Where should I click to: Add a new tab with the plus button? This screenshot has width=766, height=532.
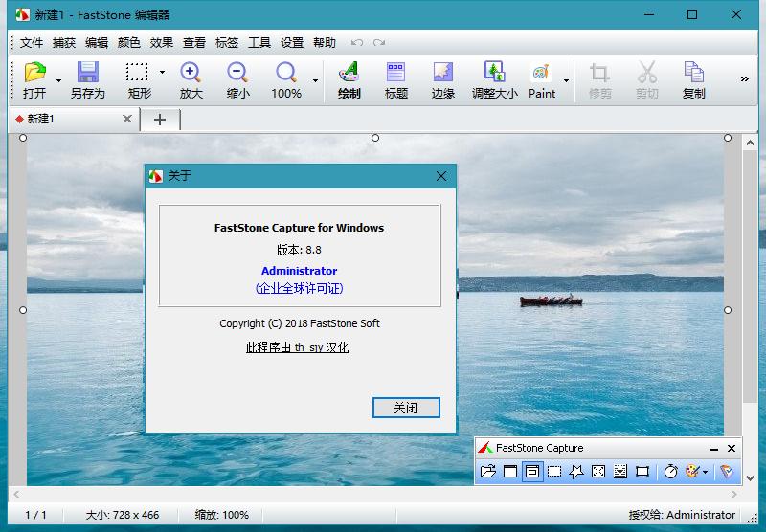click(160, 120)
